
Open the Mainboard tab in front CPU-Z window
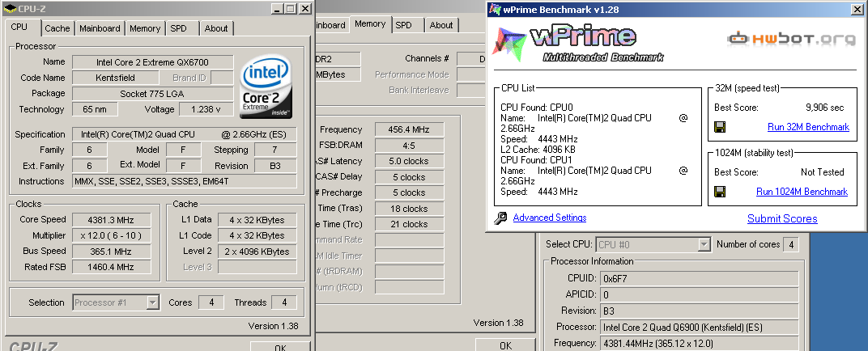coord(100,28)
